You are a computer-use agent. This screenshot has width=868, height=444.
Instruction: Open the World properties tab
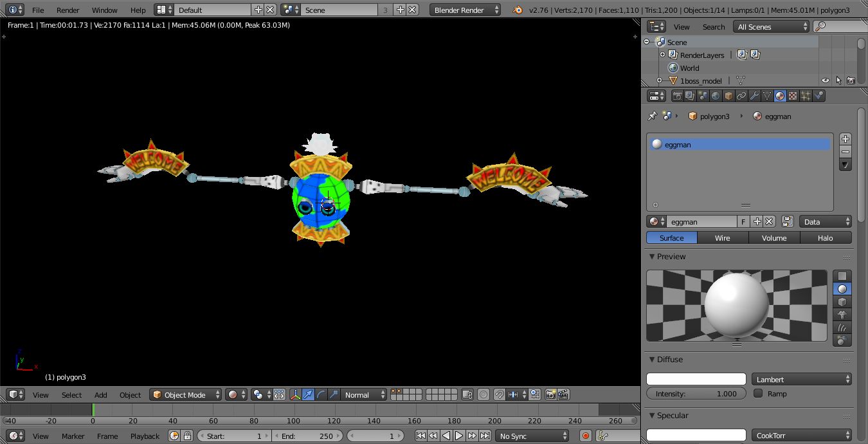pos(716,96)
